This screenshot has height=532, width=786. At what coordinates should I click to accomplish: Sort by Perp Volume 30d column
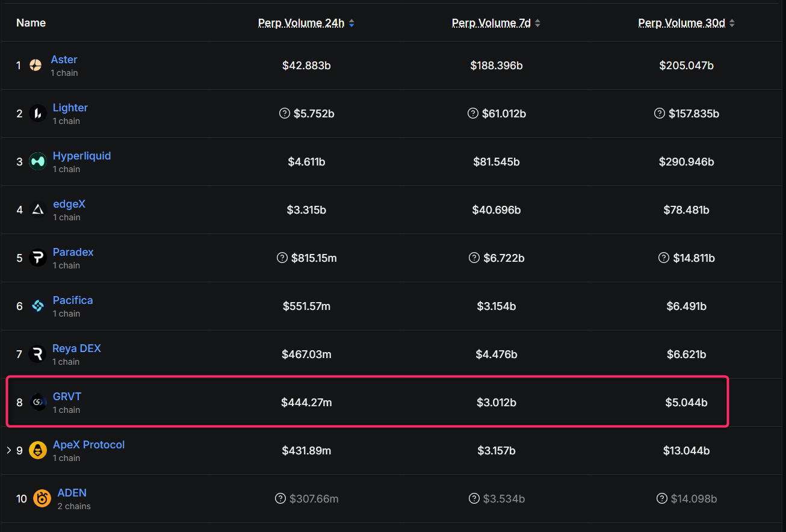pos(686,23)
